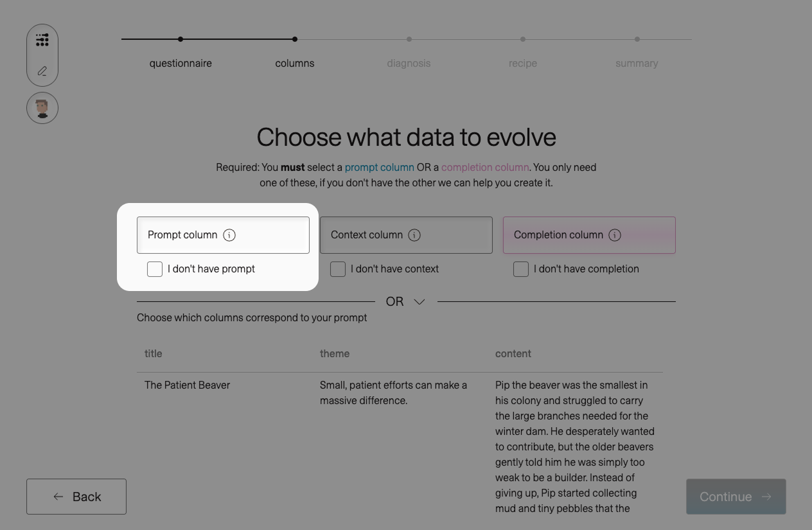Collapse the OR chevron divider
Viewport: 812px width, 530px height.
tap(419, 302)
